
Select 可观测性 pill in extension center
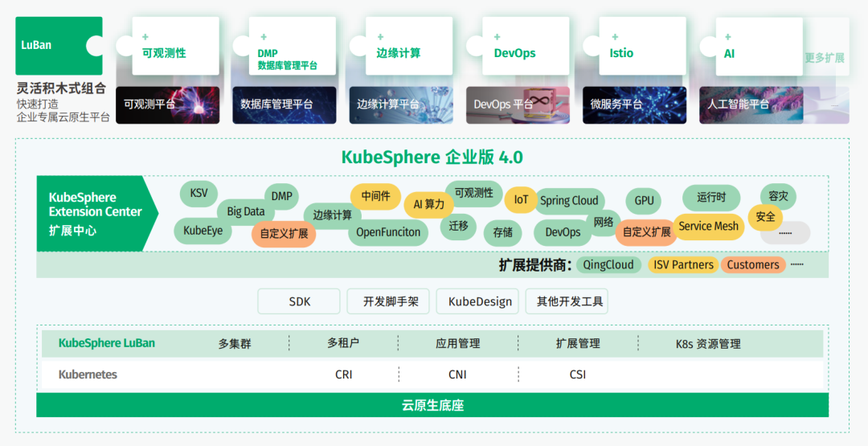(x=474, y=193)
